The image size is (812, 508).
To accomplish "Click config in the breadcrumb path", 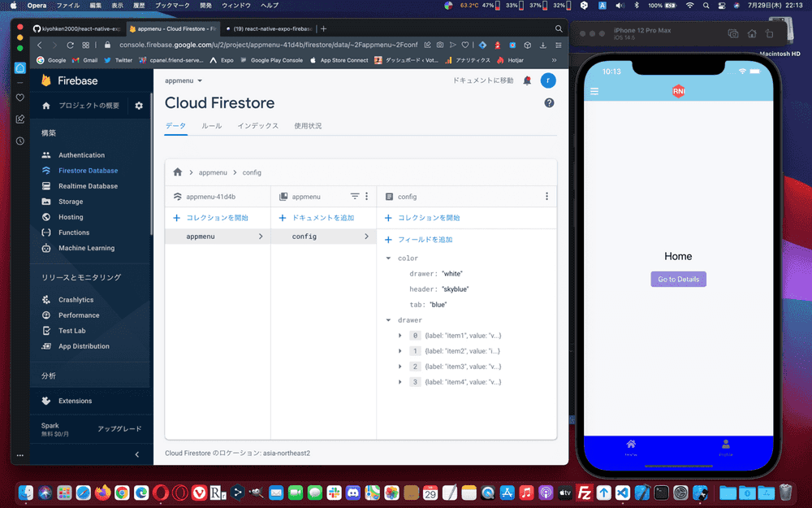I will click(x=252, y=172).
